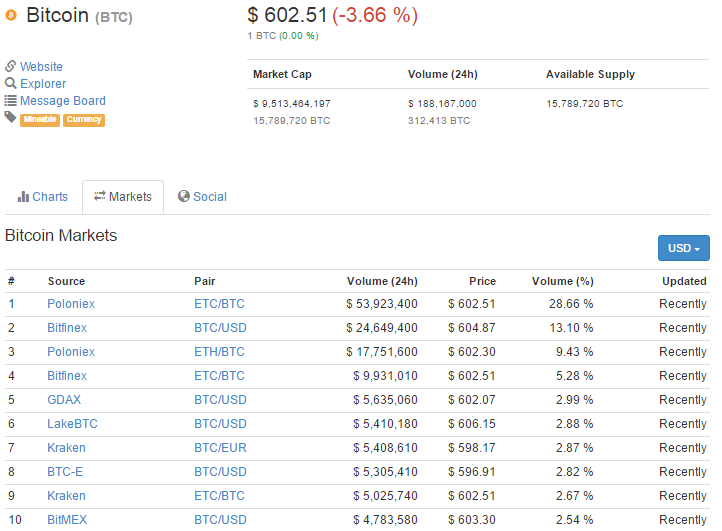
Task: Open the ETC/BTC pair for Poloniex row 1
Action: pyautogui.click(x=219, y=304)
